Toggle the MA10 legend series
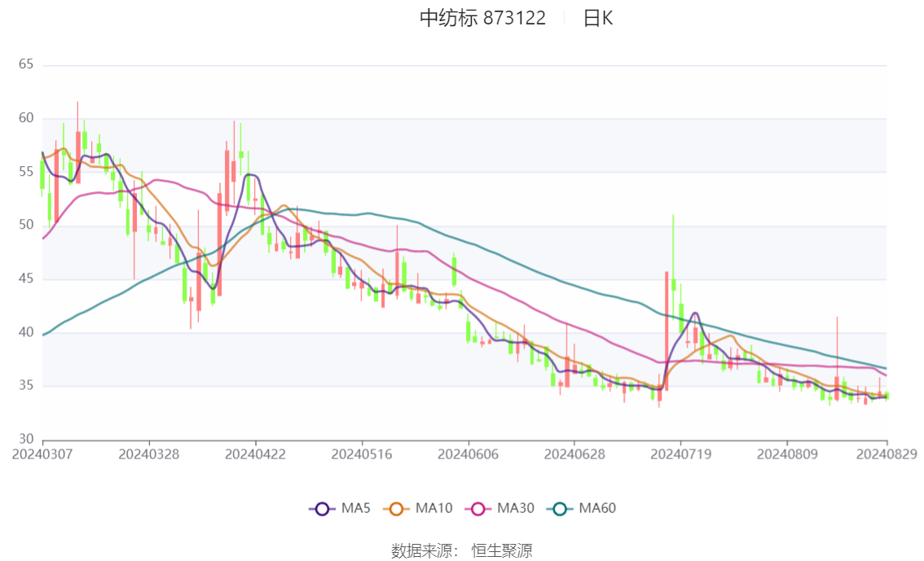924x561 pixels. click(418, 509)
